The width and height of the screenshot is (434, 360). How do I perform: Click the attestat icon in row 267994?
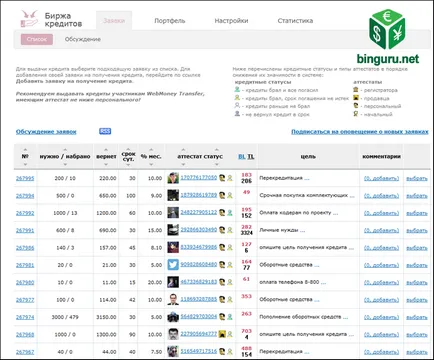pos(222,195)
